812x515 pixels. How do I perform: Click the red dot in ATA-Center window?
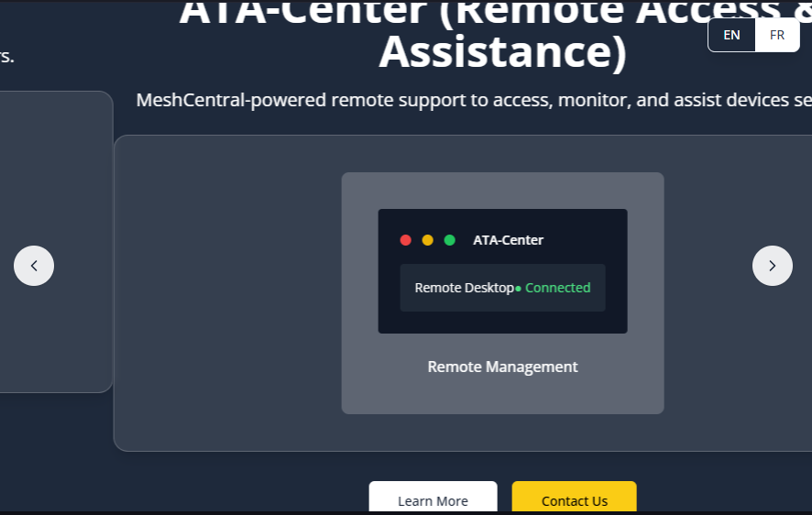tap(405, 240)
